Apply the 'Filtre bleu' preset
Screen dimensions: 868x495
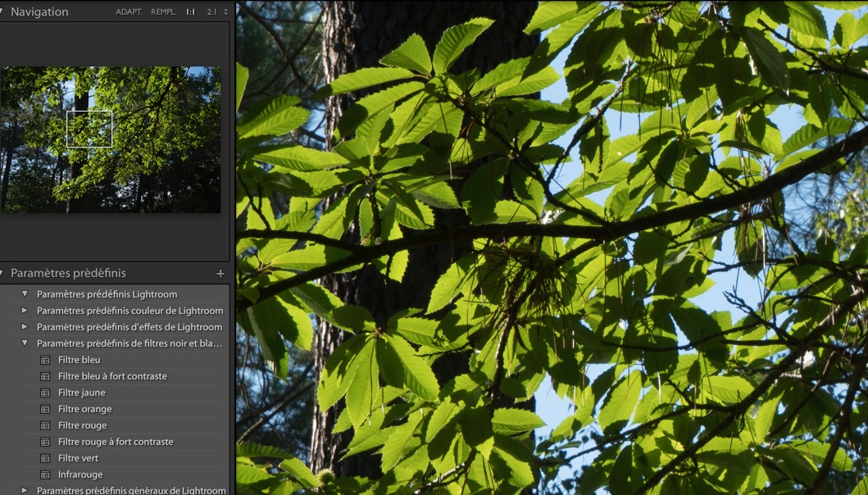pyautogui.click(x=80, y=360)
